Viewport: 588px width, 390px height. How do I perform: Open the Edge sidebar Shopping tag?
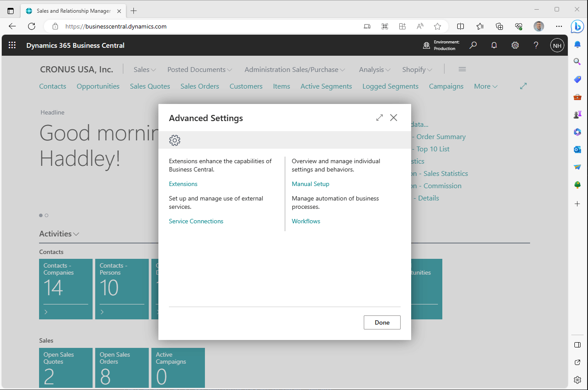point(577,79)
